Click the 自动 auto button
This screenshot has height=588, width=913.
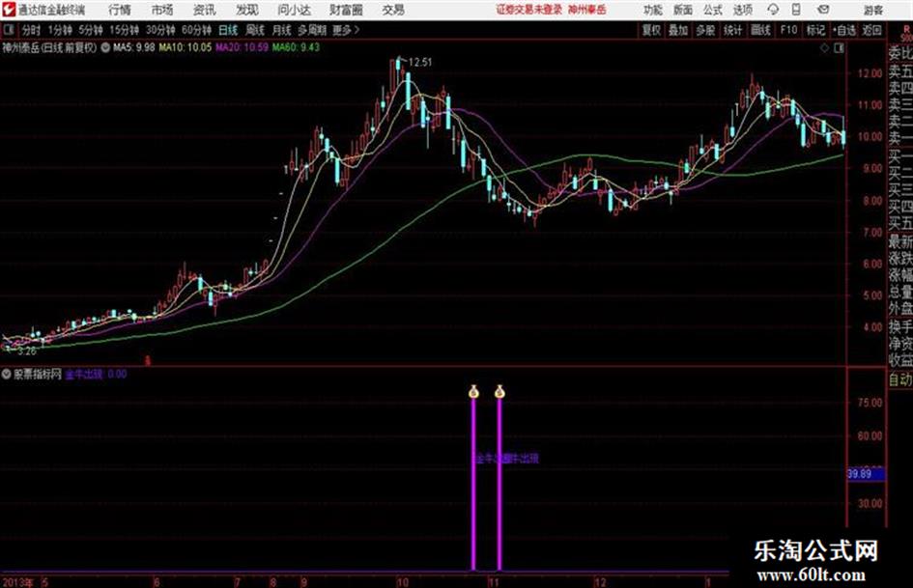pos(900,379)
